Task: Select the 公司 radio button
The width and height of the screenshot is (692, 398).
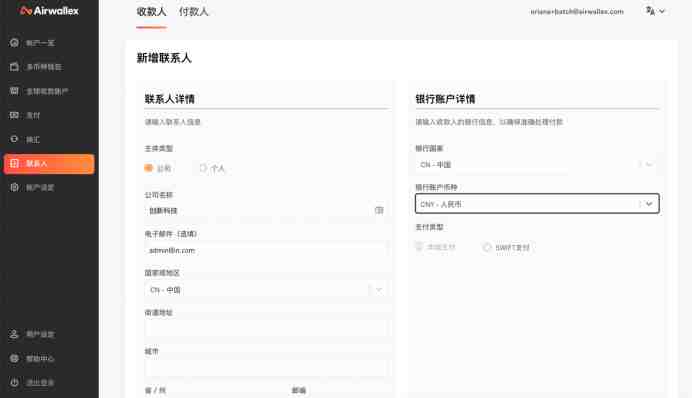Action: (x=149, y=168)
